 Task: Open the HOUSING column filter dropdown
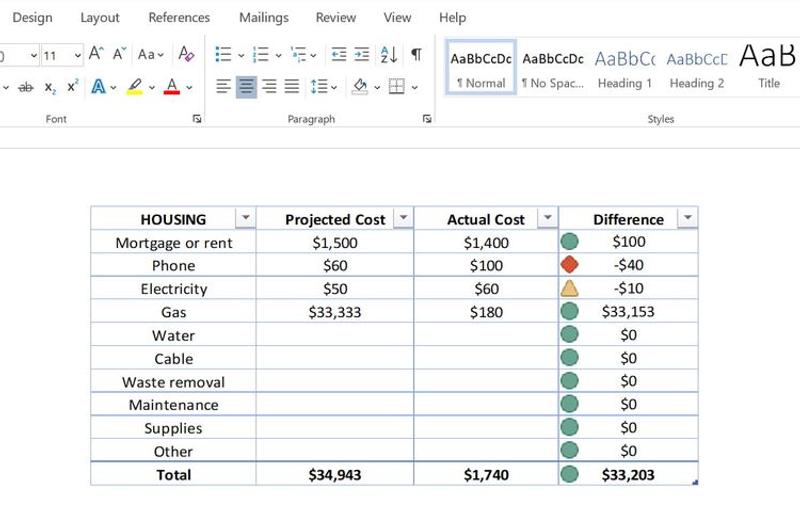point(245,218)
